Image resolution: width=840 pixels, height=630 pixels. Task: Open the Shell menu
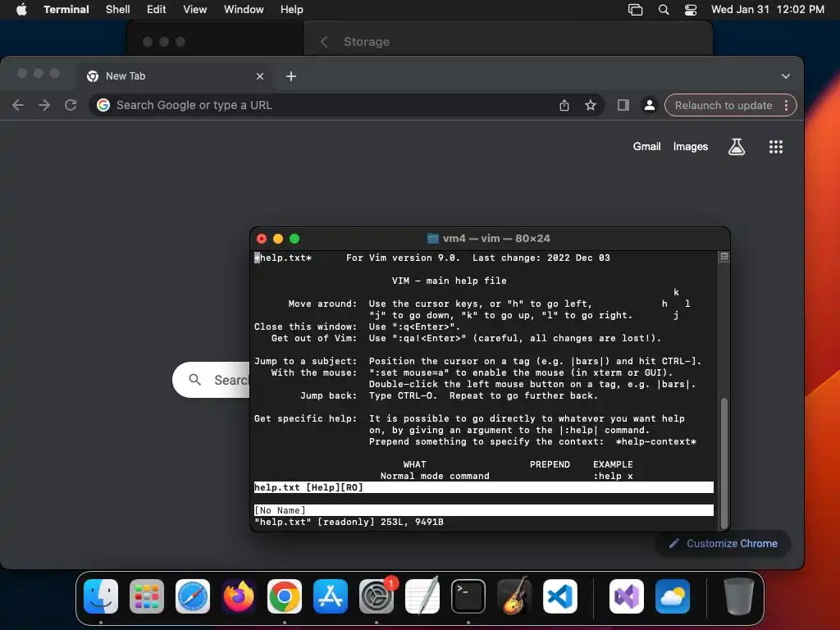(118, 10)
